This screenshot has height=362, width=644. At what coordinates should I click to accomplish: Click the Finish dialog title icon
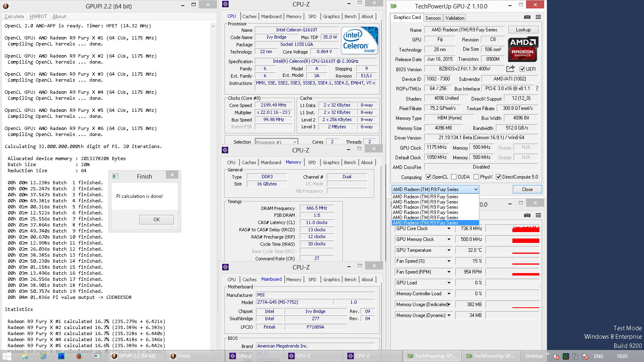(x=116, y=176)
